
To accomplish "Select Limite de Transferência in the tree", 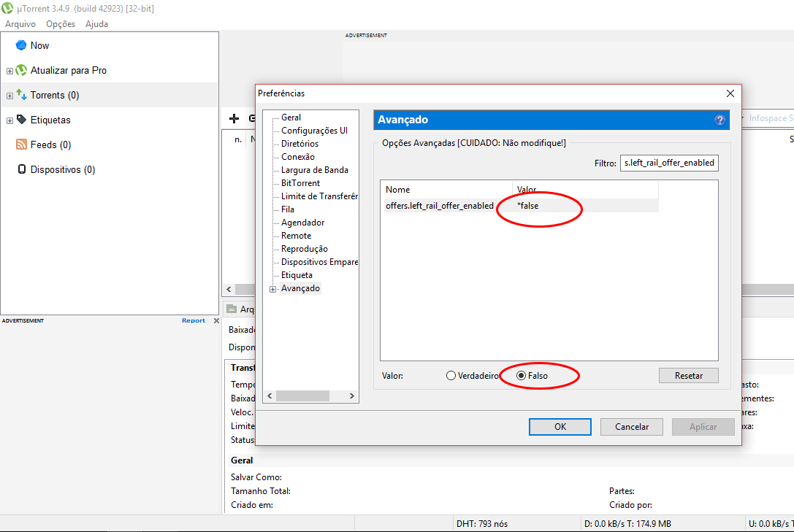I will click(x=319, y=196).
